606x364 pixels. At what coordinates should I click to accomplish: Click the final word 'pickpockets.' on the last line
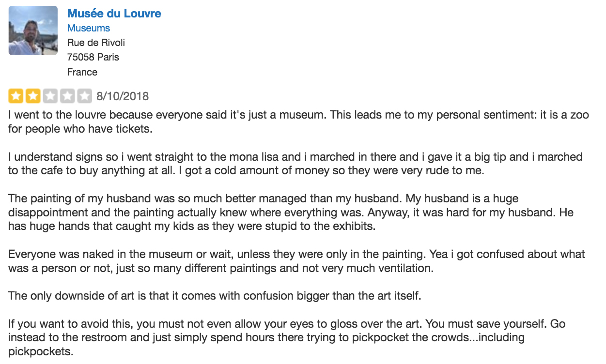point(41,352)
